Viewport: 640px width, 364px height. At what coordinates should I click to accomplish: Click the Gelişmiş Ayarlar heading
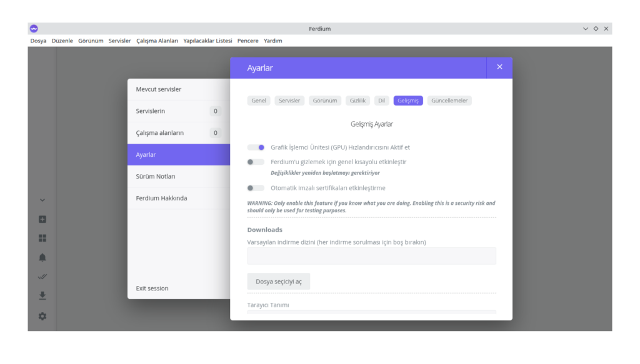pyautogui.click(x=372, y=124)
